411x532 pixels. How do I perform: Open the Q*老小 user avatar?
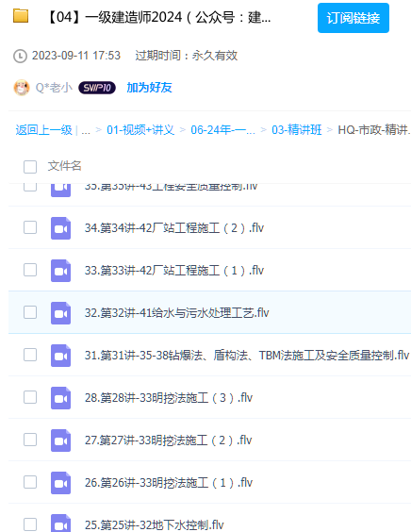coord(22,88)
